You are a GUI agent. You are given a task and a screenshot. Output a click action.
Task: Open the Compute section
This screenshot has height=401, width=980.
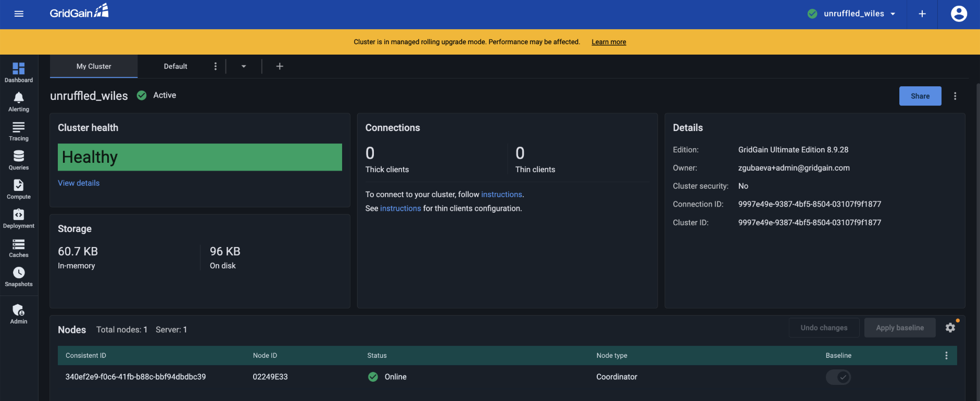19,189
